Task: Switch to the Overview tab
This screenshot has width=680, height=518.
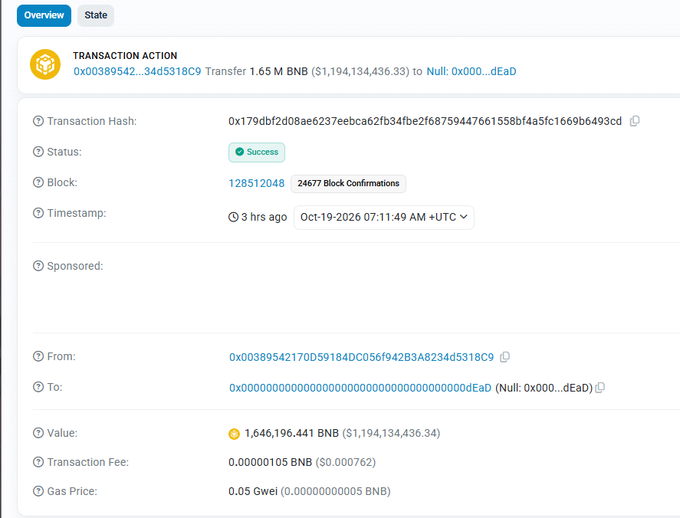Action: pyautogui.click(x=44, y=16)
